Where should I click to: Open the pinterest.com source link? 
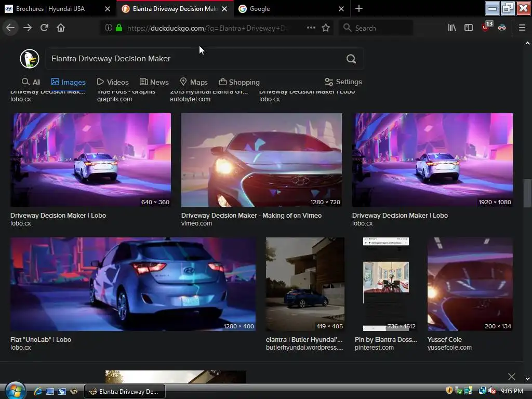tap(374, 348)
